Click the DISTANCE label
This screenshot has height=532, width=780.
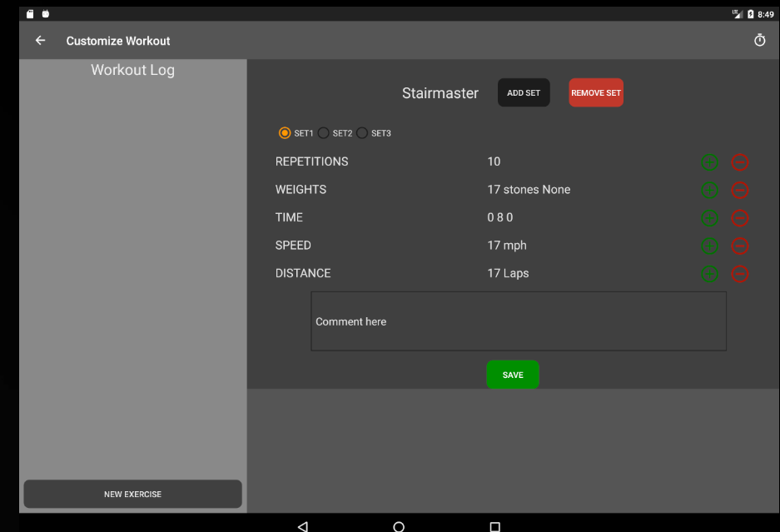pos(303,273)
